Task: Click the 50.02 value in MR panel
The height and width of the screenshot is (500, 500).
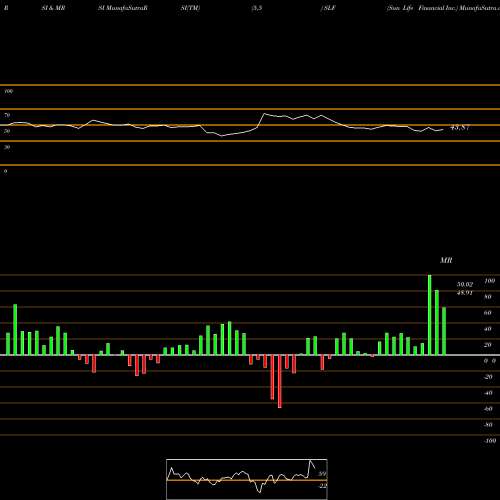Action: pyautogui.click(x=465, y=284)
